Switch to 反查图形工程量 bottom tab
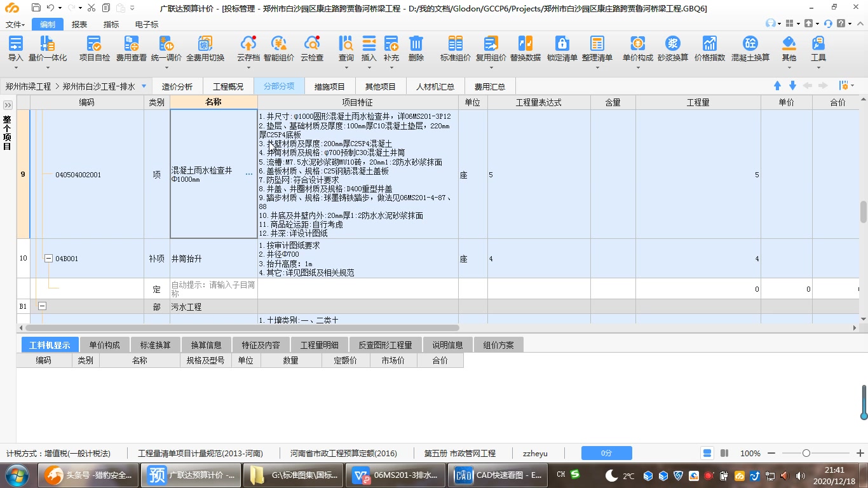 pyautogui.click(x=385, y=345)
